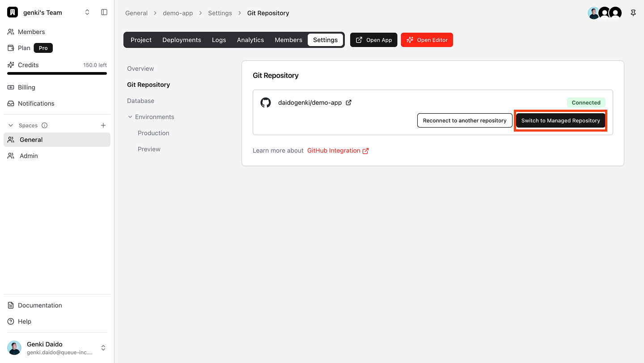
Task: Click the Help question mark icon
Action: click(11, 321)
